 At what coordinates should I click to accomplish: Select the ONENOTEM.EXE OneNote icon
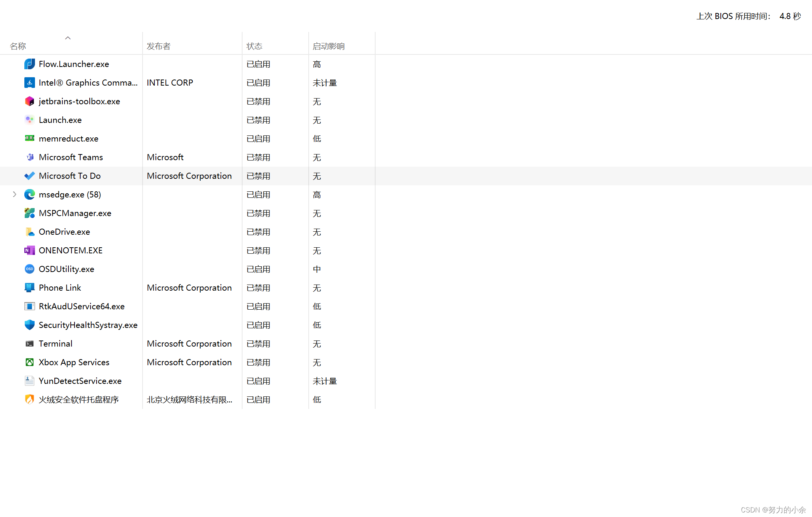(x=29, y=250)
